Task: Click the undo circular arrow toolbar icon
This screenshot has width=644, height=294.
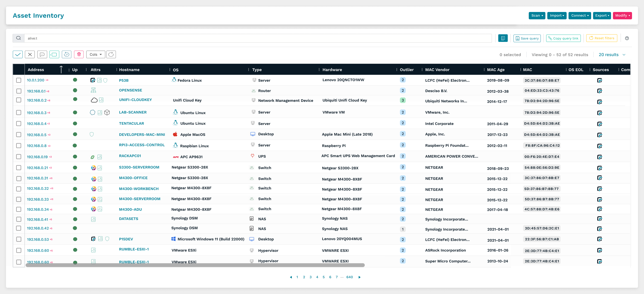Action: tap(66, 54)
